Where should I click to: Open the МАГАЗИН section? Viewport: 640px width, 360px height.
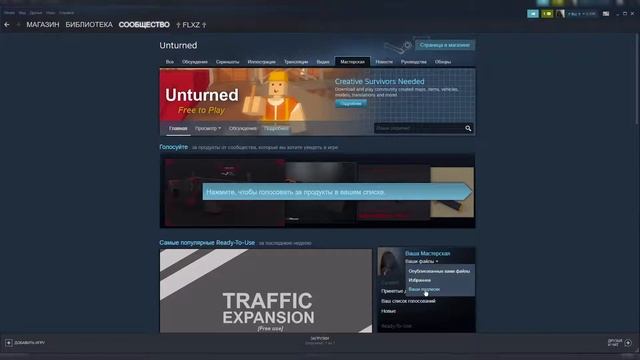pos(43,25)
